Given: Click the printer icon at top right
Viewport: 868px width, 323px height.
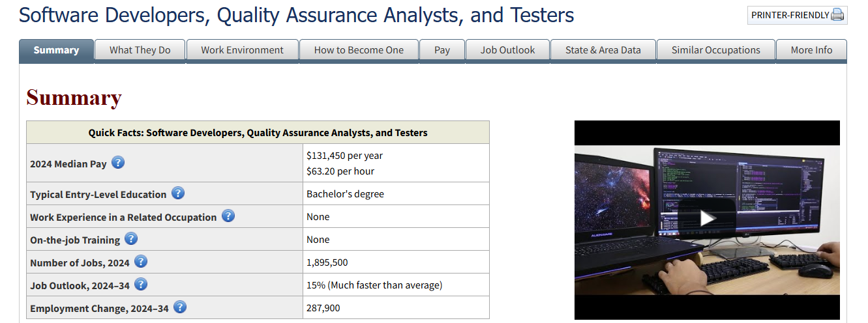Looking at the screenshot, I should click(x=837, y=15).
